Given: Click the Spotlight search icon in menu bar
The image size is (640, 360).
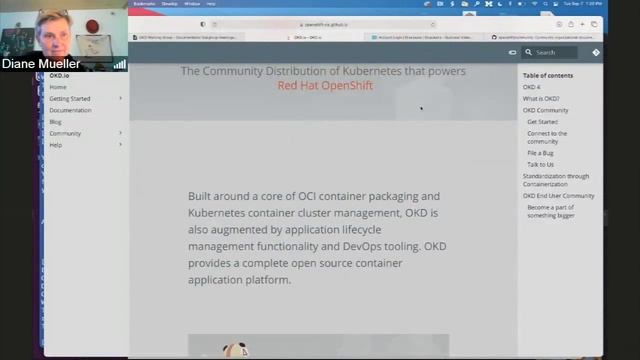Looking at the screenshot, I should tap(545, 4).
